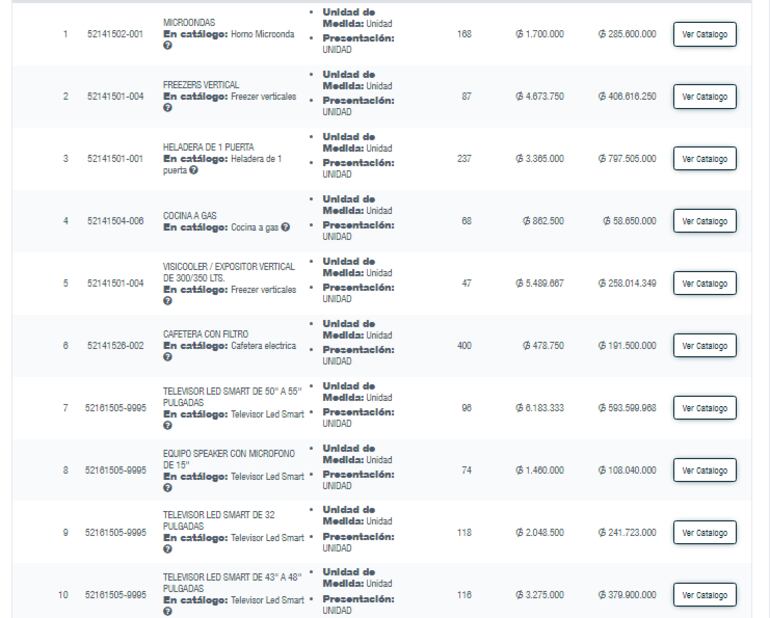View catalog for TELEVISOR LED SMART DE 32
Screen dimensions: 770x618
pyautogui.click(x=704, y=533)
